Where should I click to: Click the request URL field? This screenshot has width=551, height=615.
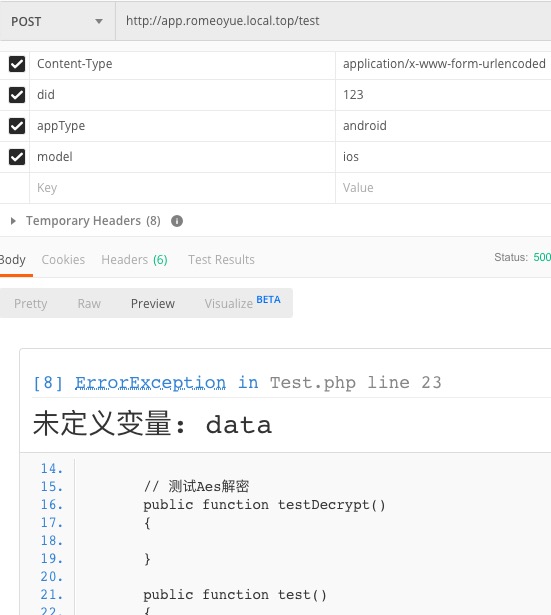click(x=333, y=21)
